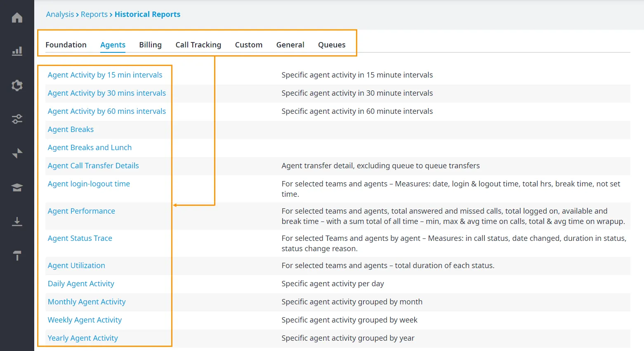Click text "Agent transfer detail, excluding queue to queue transfers"
Screen dimensions: 644x351
point(380,166)
